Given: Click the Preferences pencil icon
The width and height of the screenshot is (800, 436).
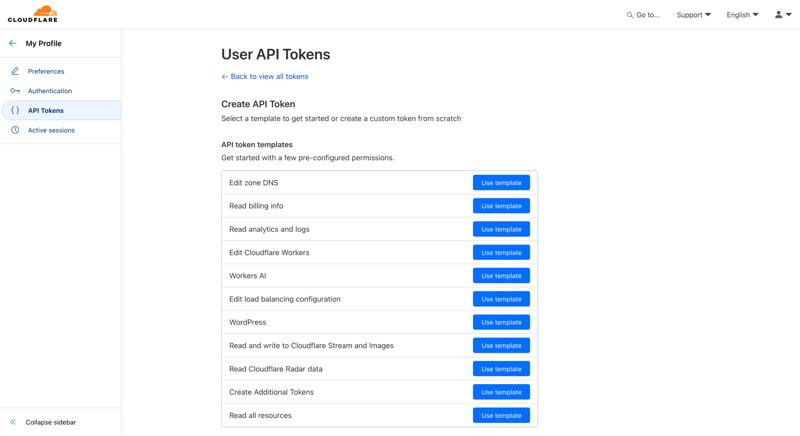Looking at the screenshot, I should [15, 72].
